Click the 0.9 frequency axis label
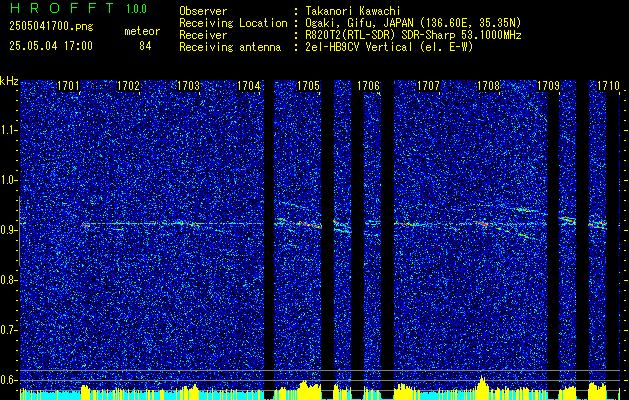The image size is (629, 400). click(x=7, y=230)
